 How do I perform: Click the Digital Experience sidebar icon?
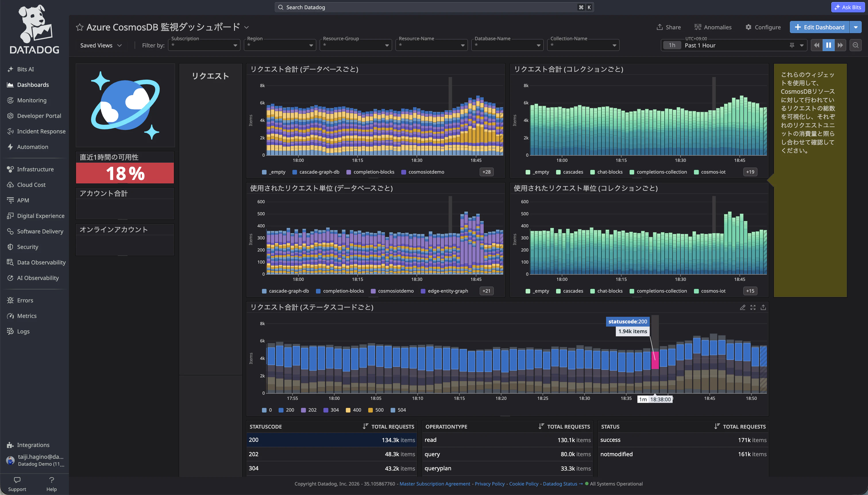10,216
